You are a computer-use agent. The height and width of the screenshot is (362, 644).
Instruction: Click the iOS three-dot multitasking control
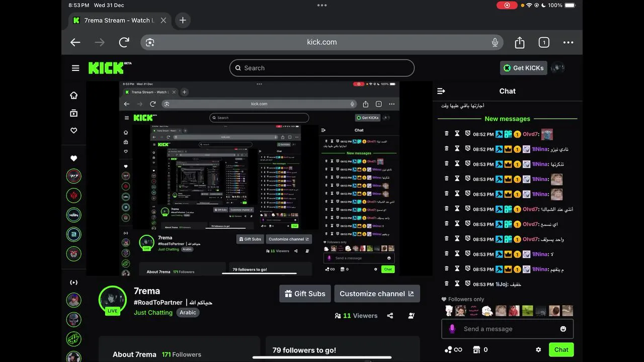click(322, 5)
